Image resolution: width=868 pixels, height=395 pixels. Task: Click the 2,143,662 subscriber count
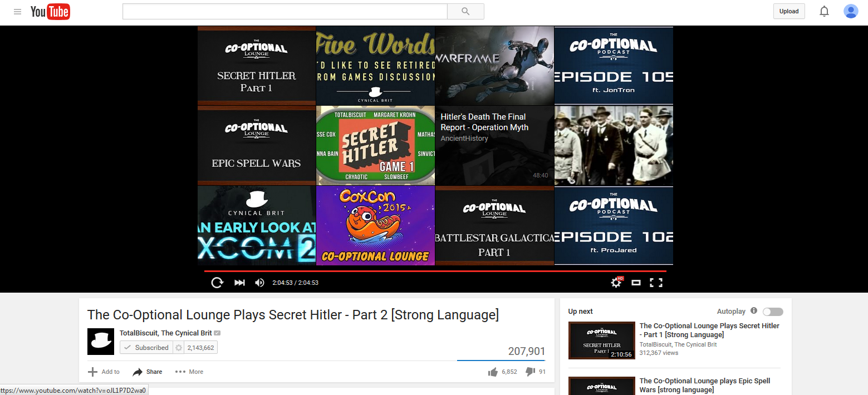(x=201, y=348)
